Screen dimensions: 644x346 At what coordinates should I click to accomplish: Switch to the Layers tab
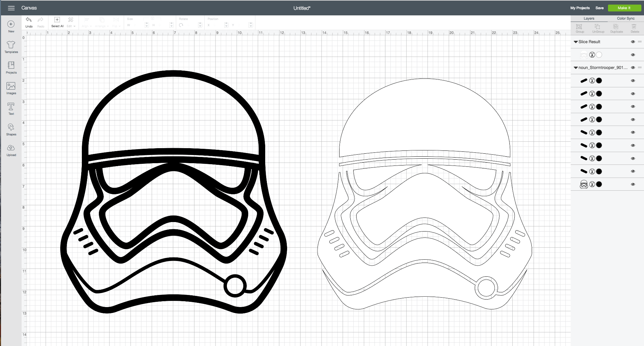pos(589,18)
